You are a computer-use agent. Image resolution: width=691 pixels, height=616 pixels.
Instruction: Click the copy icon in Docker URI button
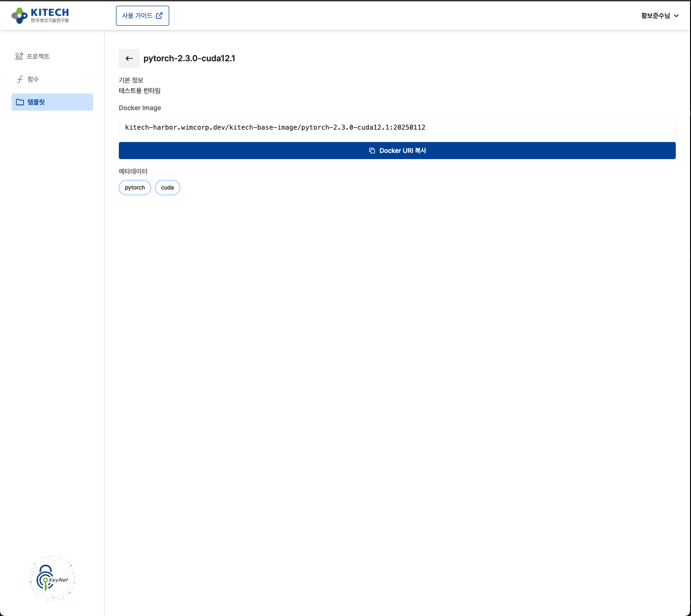[372, 151]
